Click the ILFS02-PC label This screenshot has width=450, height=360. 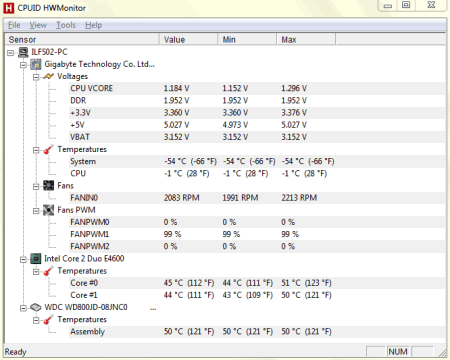(49, 52)
